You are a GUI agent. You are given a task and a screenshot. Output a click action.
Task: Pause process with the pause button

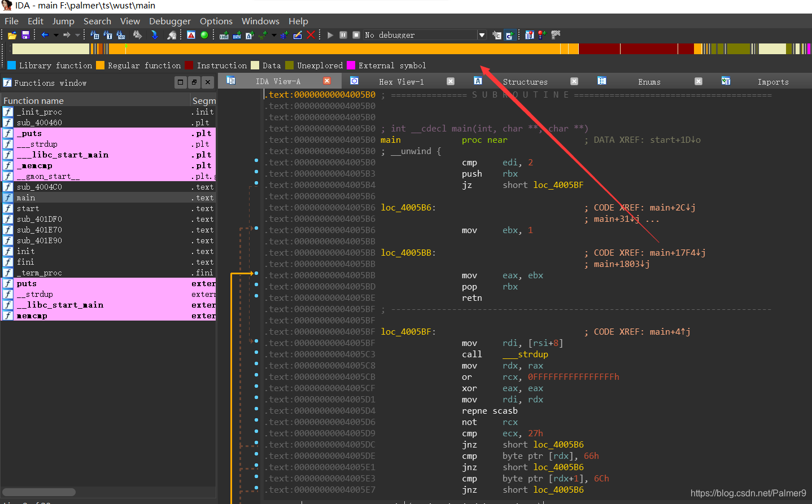tap(343, 35)
